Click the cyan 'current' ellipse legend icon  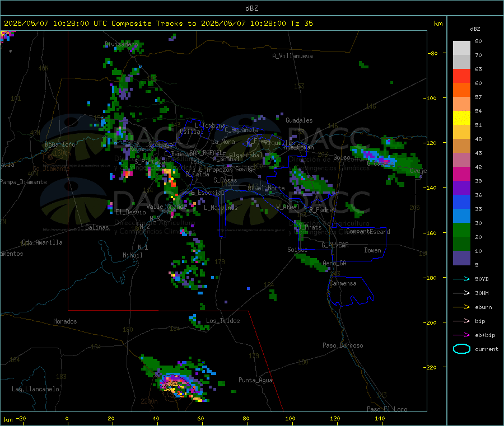461,349
